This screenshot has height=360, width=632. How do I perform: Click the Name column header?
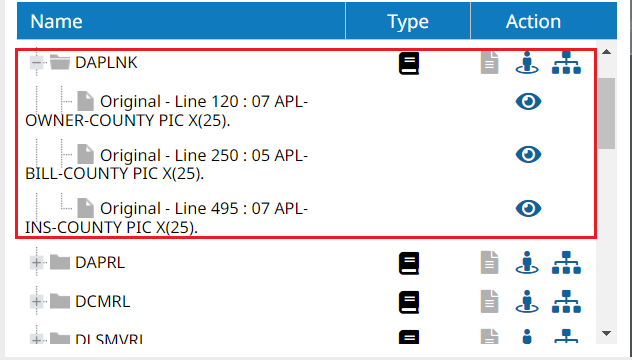pyautogui.click(x=181, y=21)
